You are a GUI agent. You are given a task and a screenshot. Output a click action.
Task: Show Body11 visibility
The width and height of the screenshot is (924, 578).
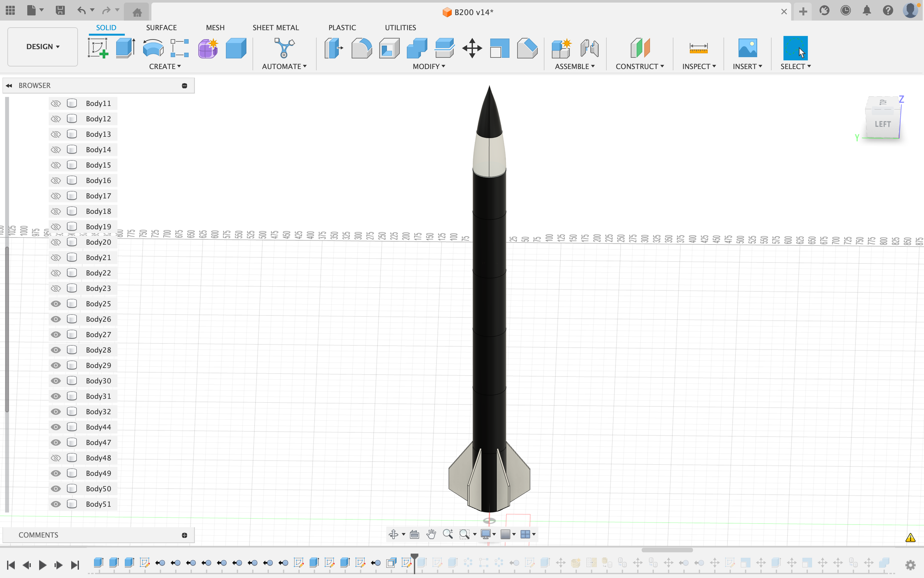tap(56, 103)
